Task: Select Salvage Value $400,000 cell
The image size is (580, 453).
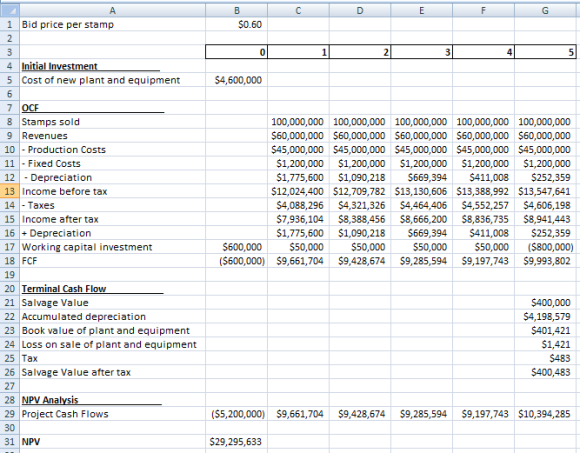Action: pyautogui.click(x=545, y=303)
